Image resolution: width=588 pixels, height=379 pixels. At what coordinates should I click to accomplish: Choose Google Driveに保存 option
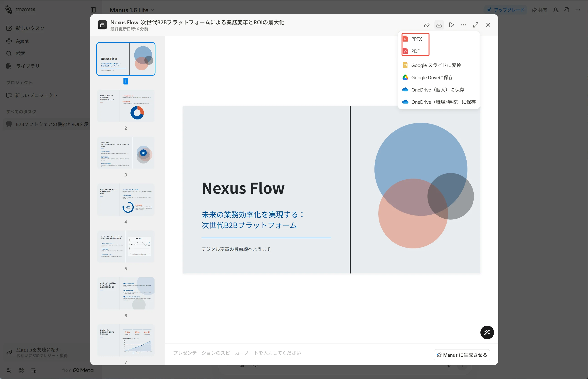point(432,77)
